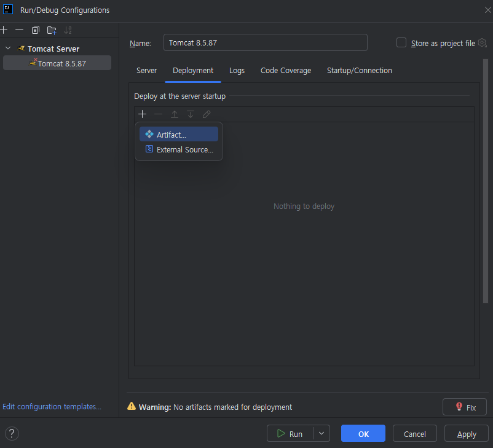Choose External Source... from the popup

pos(179,149)
